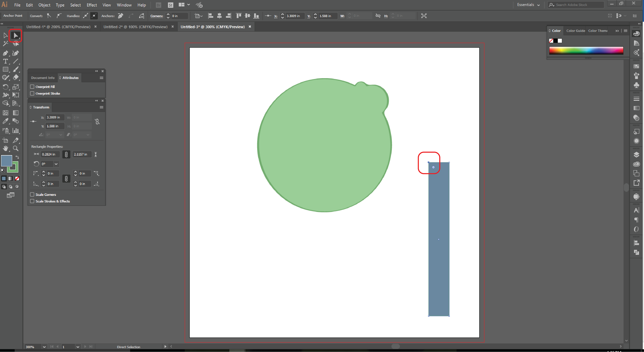The width and height of the screenshot is (644, 352).
Task: Expand hidden Color panel tabs chevron
Action: (x=617, y=31)
